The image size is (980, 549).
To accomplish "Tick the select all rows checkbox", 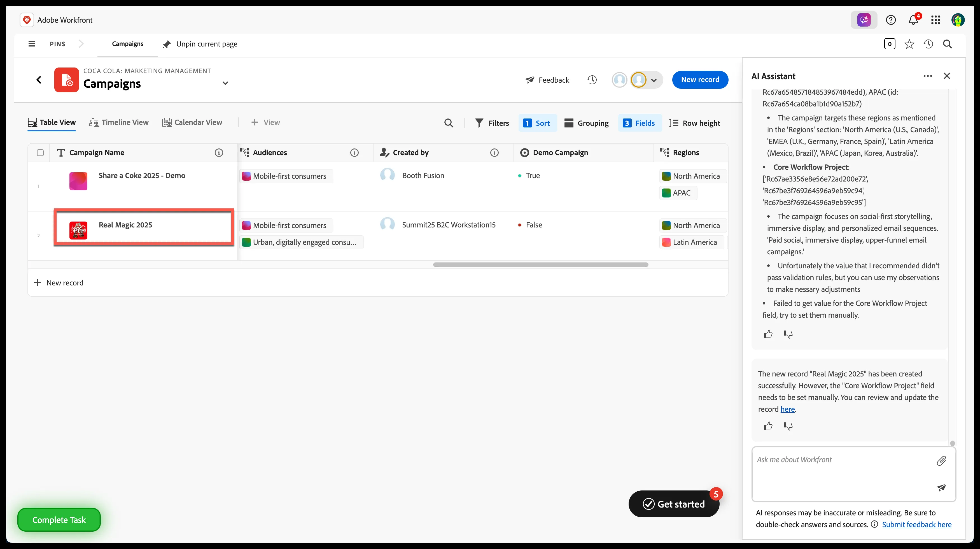I will tap(40, 153).
